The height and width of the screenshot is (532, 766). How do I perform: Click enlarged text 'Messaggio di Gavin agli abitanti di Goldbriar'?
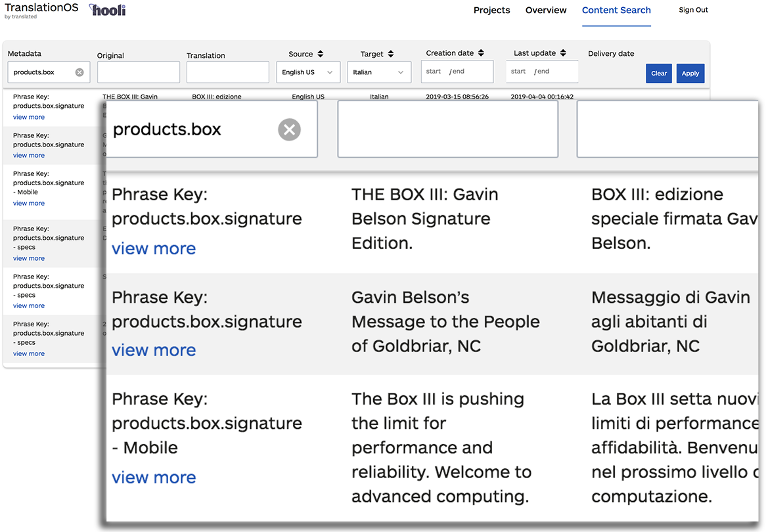pos(671,321)
